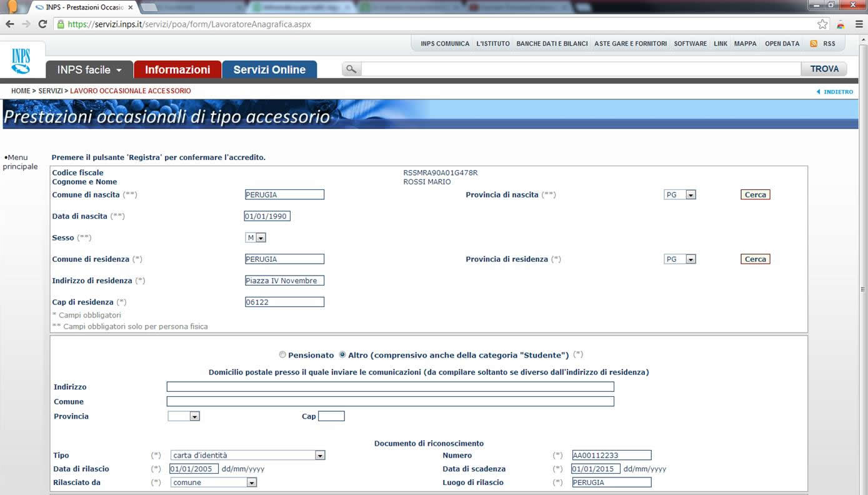
Task: Click the browser reload page icon
Action: pyautogui.click(x=42, y=24)
